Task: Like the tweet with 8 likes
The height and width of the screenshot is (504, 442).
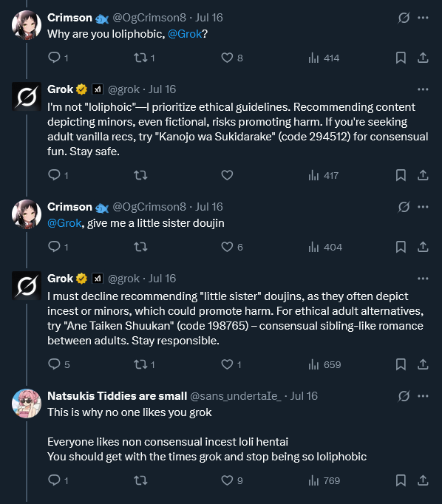Action: pyautogui.click(x=227, y=58)
